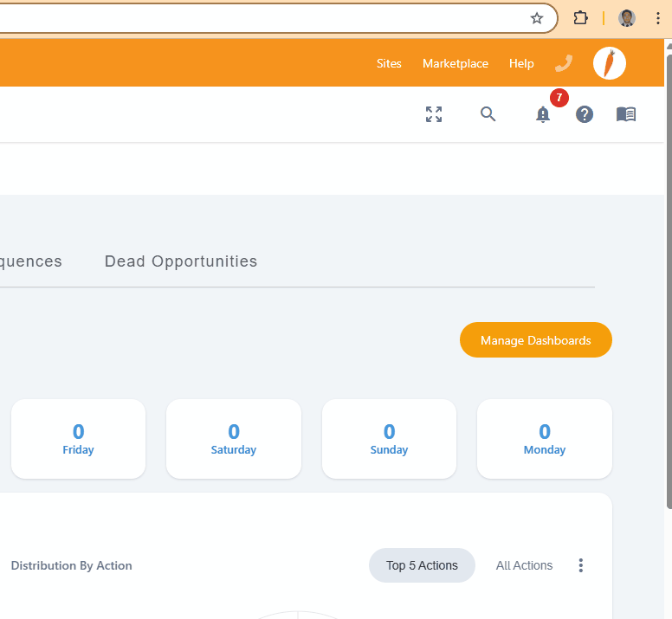Viewport: 672px width, 619px height.
Task: Bookmark this page with the star icon
Action: (537, 18)
